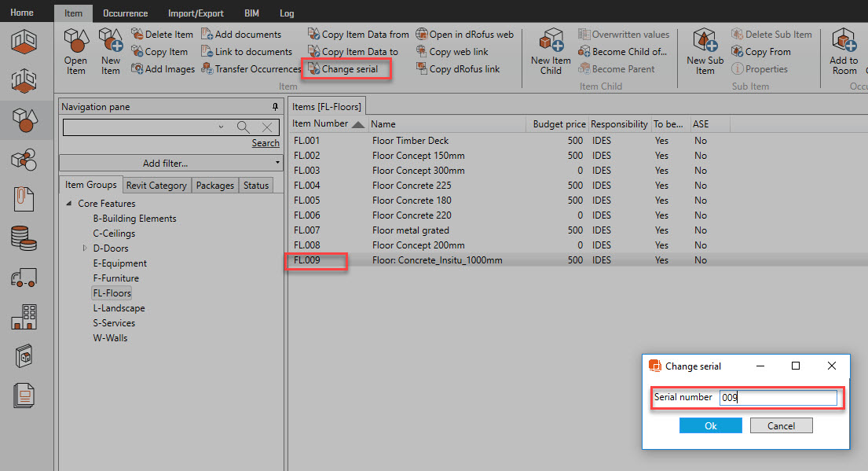Click the Change serial tool

342,69
